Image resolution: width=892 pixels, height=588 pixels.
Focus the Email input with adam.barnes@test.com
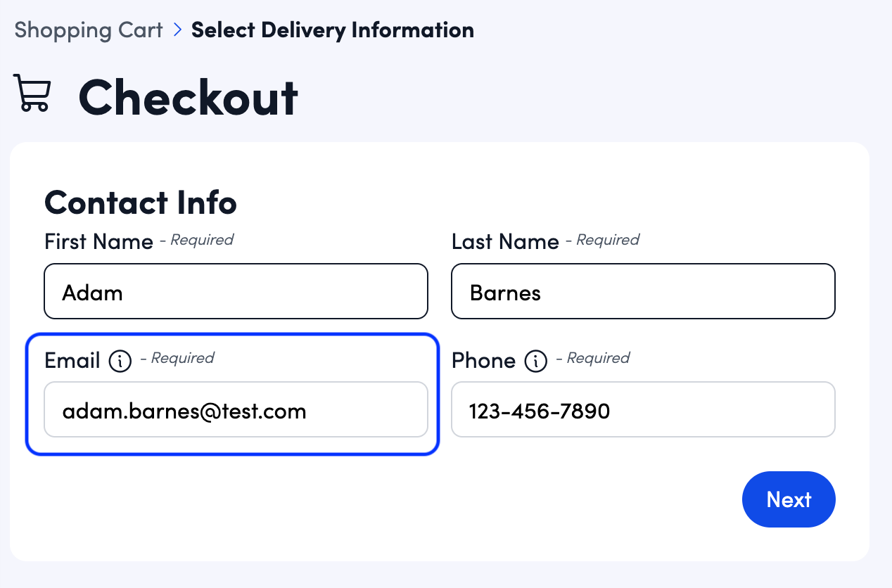point(236,410)
